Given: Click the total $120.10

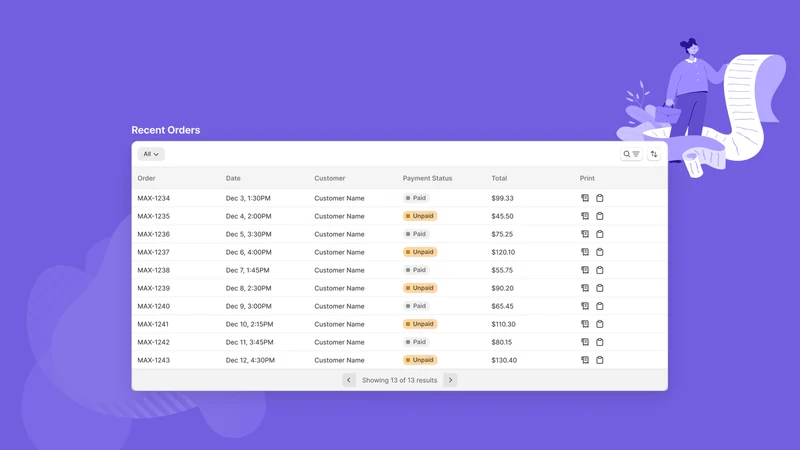Looking at the screenshot, I should click(x=503, y=252).
